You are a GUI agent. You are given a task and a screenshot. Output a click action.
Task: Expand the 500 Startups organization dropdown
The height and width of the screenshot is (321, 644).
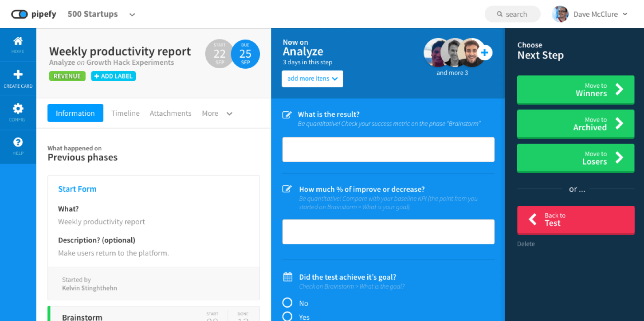click(x=132, y=15)
